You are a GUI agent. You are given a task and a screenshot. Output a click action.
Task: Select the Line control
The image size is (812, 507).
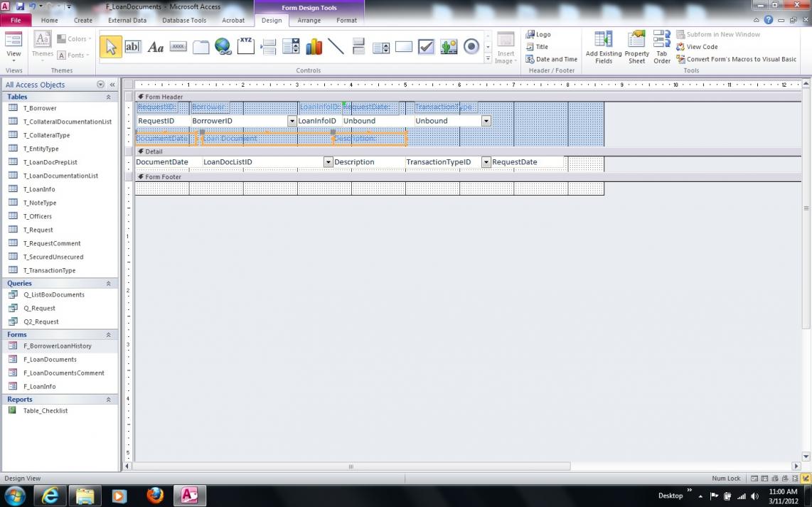tap(336, 47)
